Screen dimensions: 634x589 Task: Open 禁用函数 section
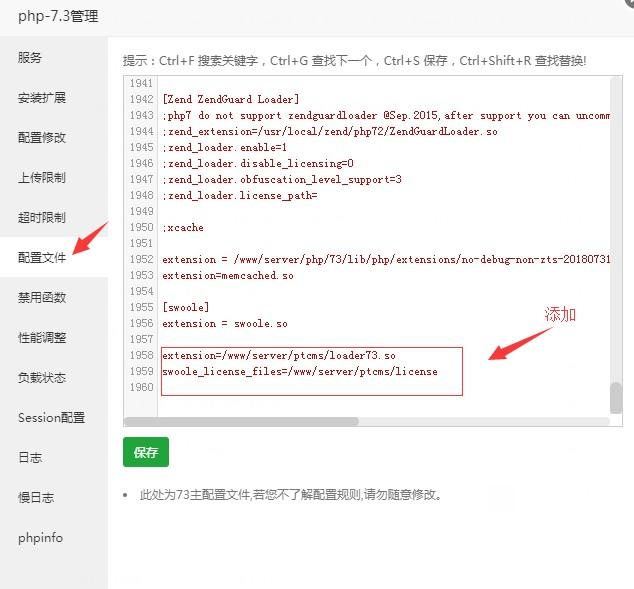pyautogui.click(x=41, y=298)
